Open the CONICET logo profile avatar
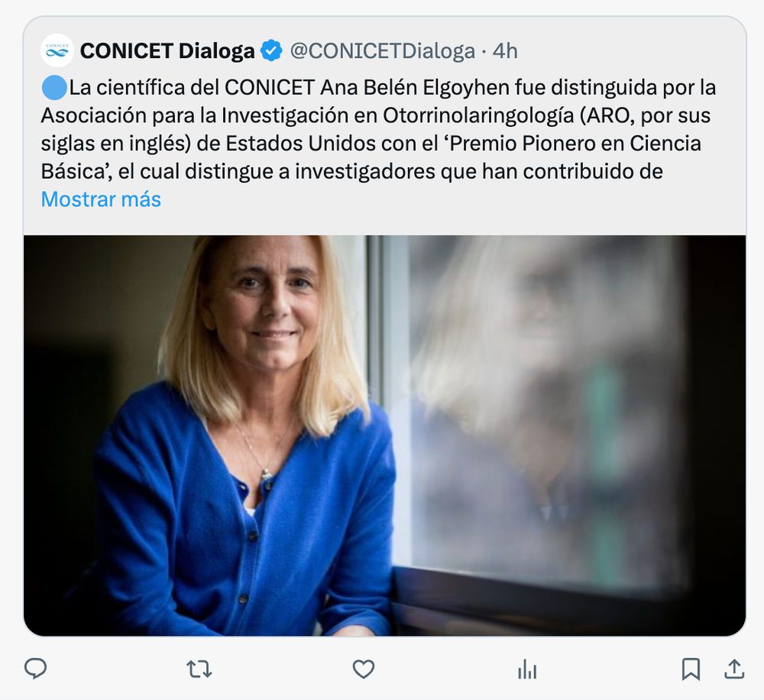The height and width of the screenshot is (700, 764). 57,50
